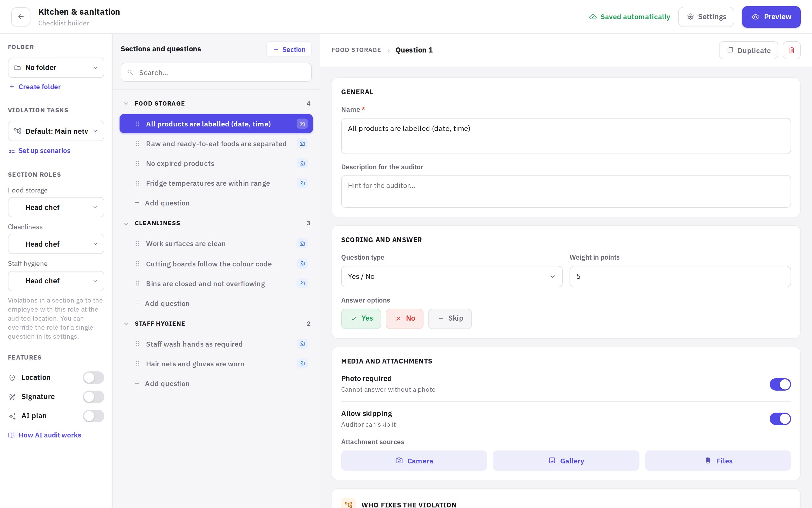812x508 pixels.
Task: Choose the red 'No' answer option
Action: 404,319
